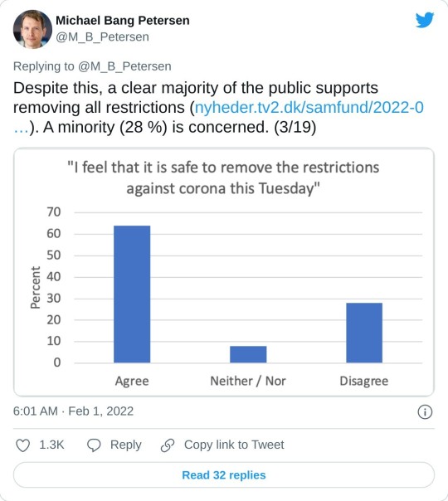The height and width of the screenshot is (501, 448).
Task: Click the Disagree bar in the chart
Action: 364,333
